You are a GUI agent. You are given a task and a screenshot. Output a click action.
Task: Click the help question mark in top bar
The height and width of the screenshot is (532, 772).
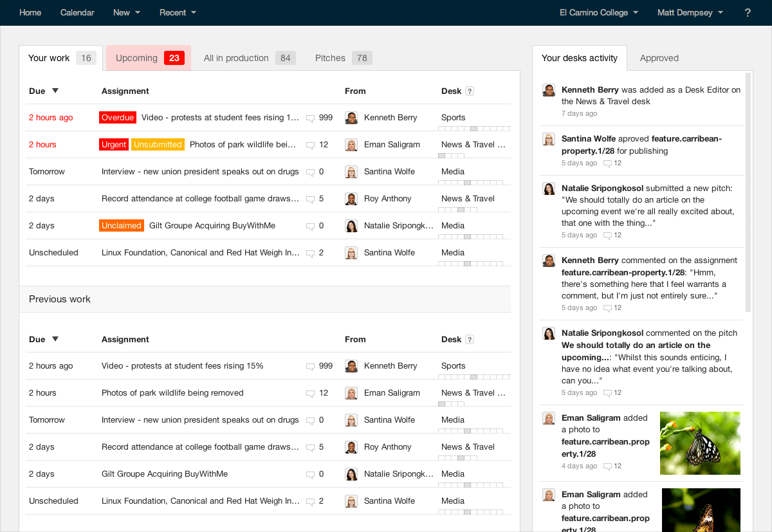(x=748, y=13)
